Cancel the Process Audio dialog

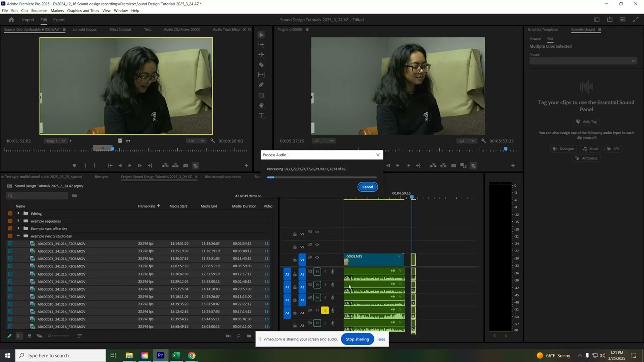pyautogui.click(x=368, y=187)
